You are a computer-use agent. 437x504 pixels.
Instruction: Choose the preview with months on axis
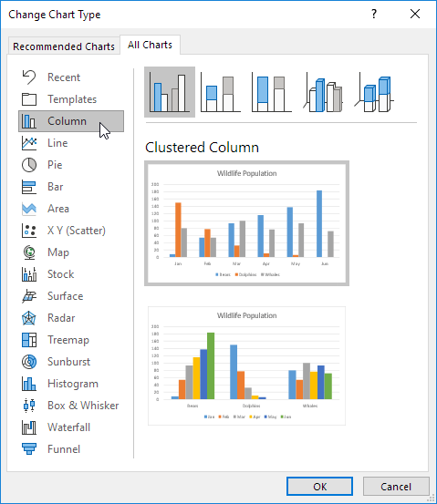coord(247,223)
